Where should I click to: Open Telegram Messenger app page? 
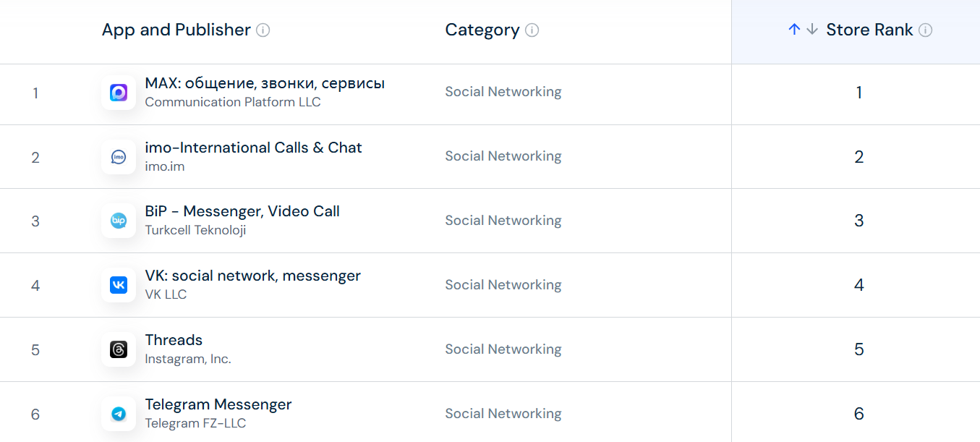(x=218, y=404)
